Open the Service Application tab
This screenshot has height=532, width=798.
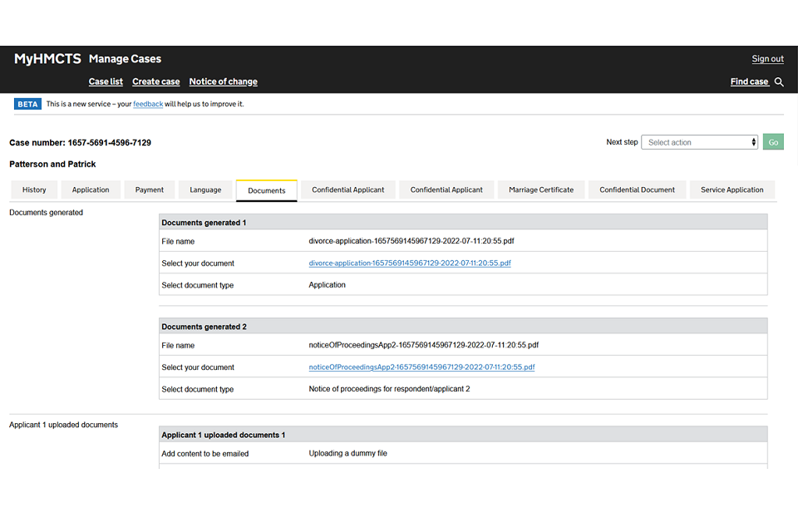coord(731,190)
